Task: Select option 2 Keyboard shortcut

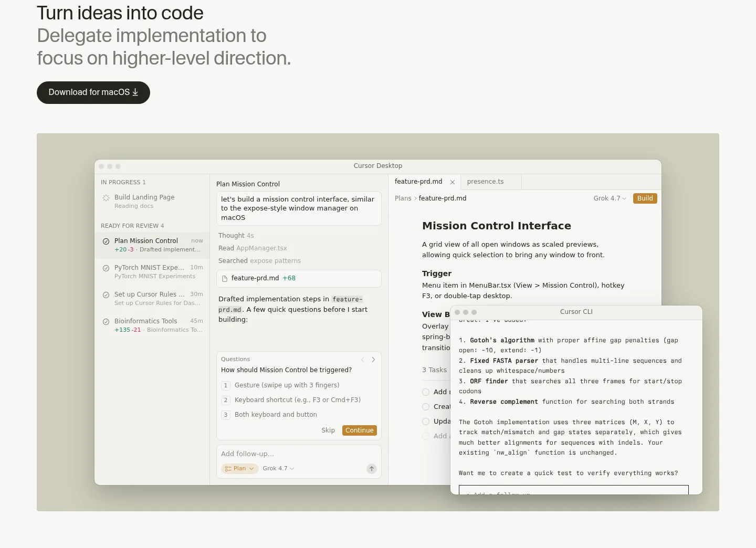Action: [x=299, y=400]
